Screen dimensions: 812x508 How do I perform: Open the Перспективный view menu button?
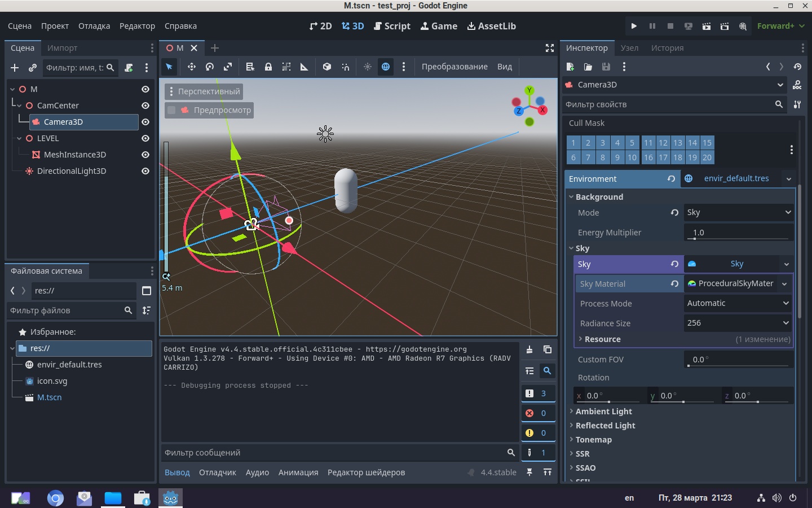204,91
